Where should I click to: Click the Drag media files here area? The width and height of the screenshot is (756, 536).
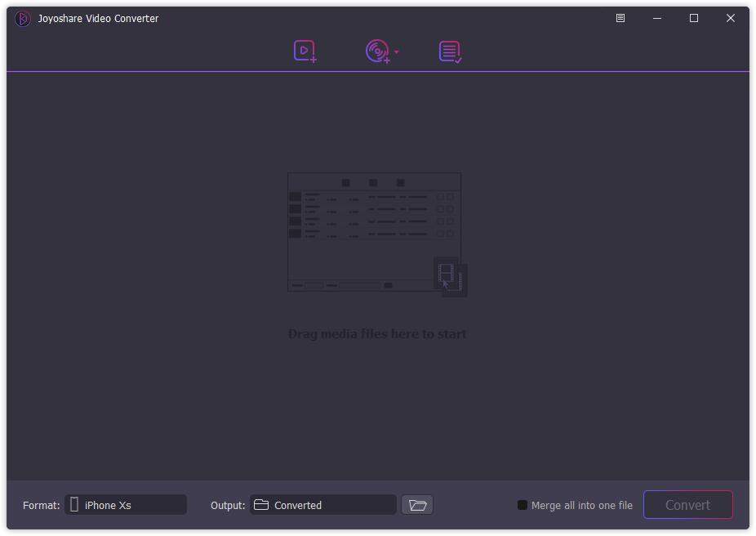[x=376, y=333]
